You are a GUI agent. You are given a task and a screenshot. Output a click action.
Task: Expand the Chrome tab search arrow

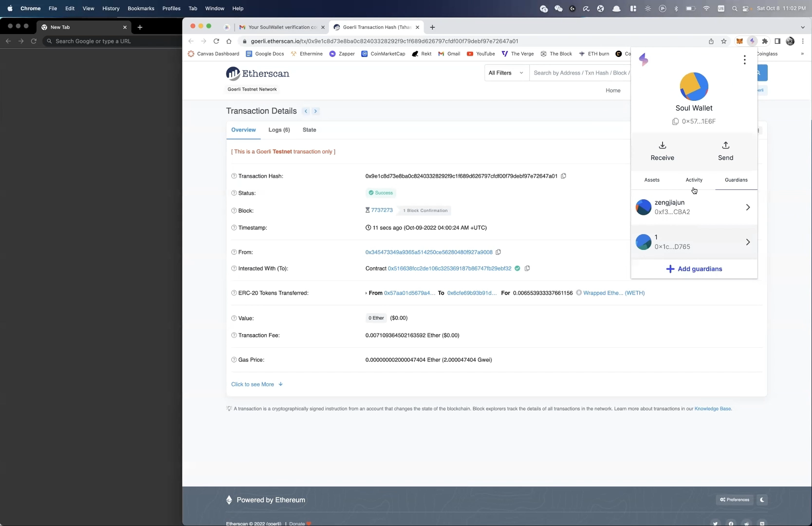coord(803,27)
